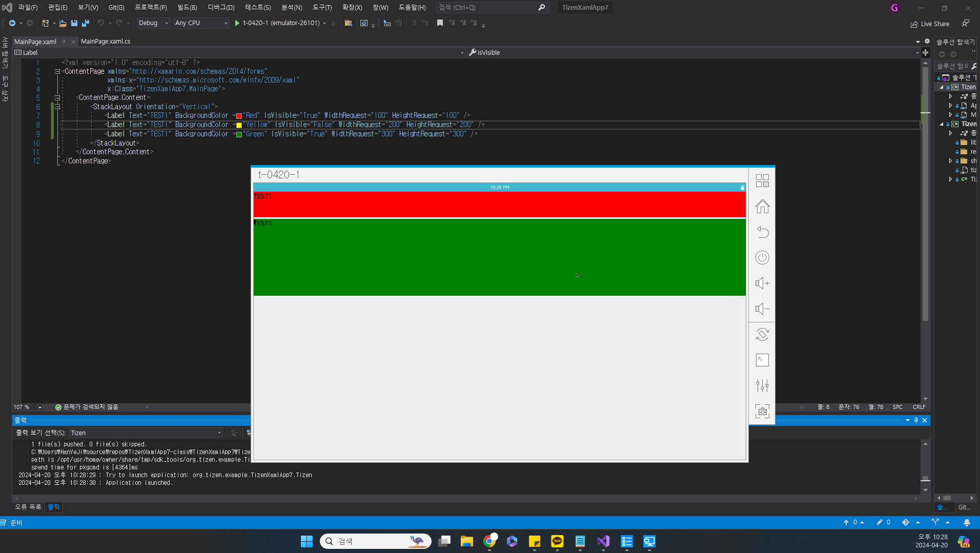Open 도구(T) menu
980x553 pixels.
[x=322, y=8]
